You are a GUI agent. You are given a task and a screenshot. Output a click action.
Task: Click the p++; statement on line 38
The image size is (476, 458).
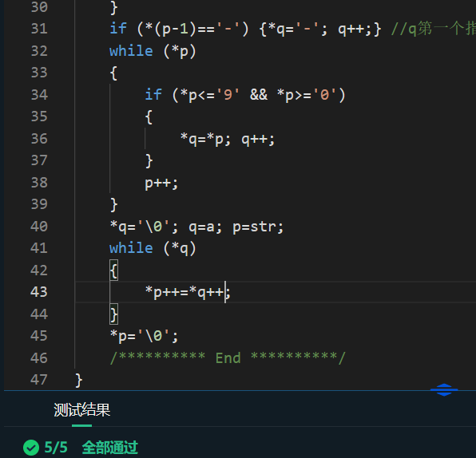pyautogui.click(x=161, y=184)
